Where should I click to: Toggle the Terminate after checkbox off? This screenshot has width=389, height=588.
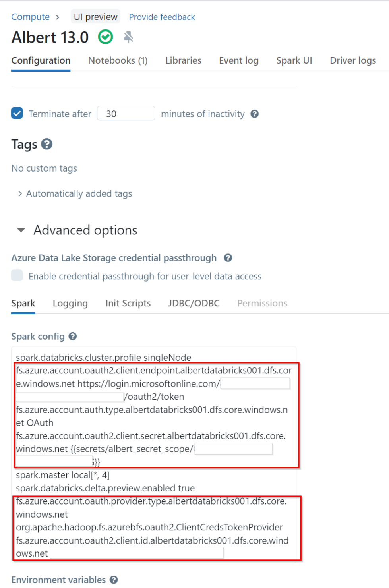(x=17, y=113)
